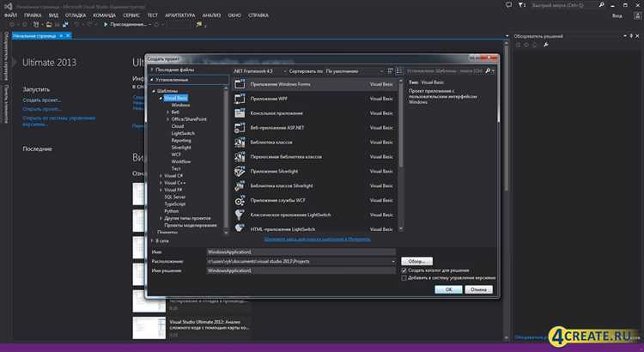The width and height of the screenshot is (644, 352).
Task: Open the ОТЛАДКА menu
Action: pyautogui.click(x=76, y=15)
